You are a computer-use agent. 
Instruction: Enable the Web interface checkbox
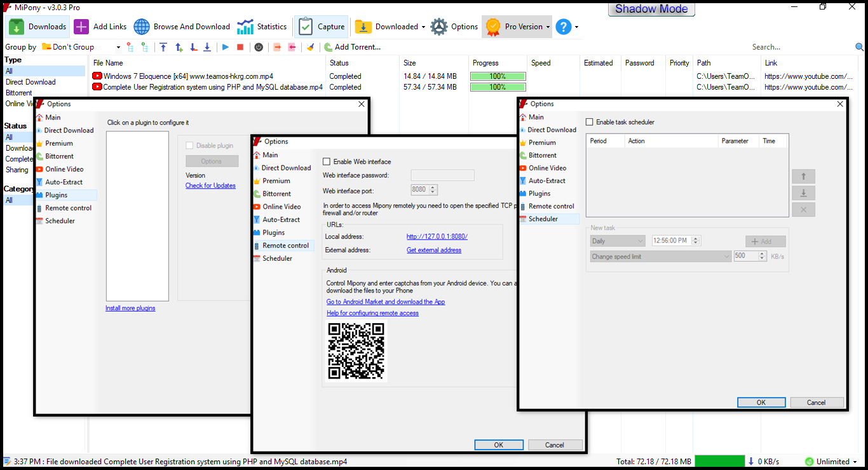(x=327, y=162)
